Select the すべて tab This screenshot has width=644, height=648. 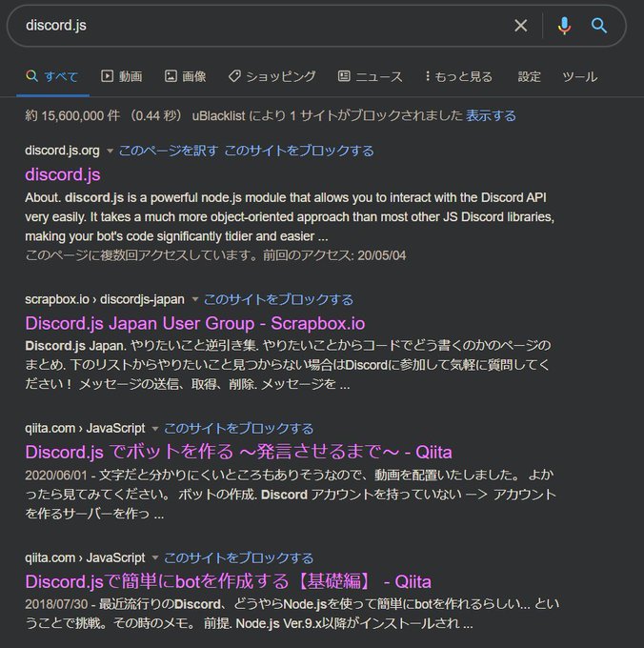coord(52,76)
